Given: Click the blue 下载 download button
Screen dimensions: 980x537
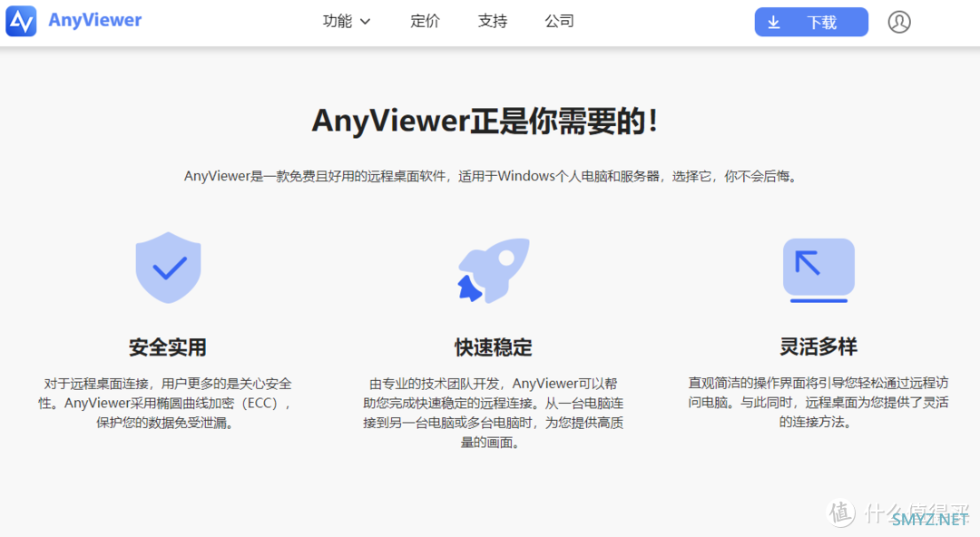Looking at the screenshot, I should (811, 22).
